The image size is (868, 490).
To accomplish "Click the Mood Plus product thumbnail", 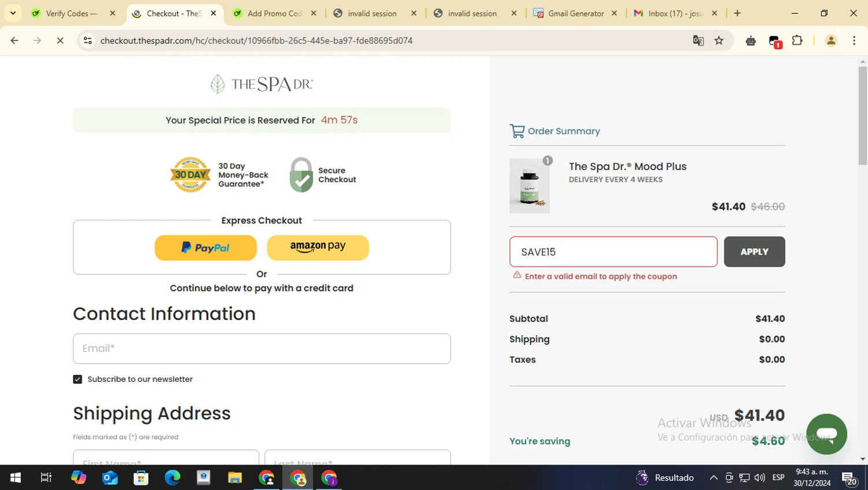I will pyautogui.click(x=529, y=186).
